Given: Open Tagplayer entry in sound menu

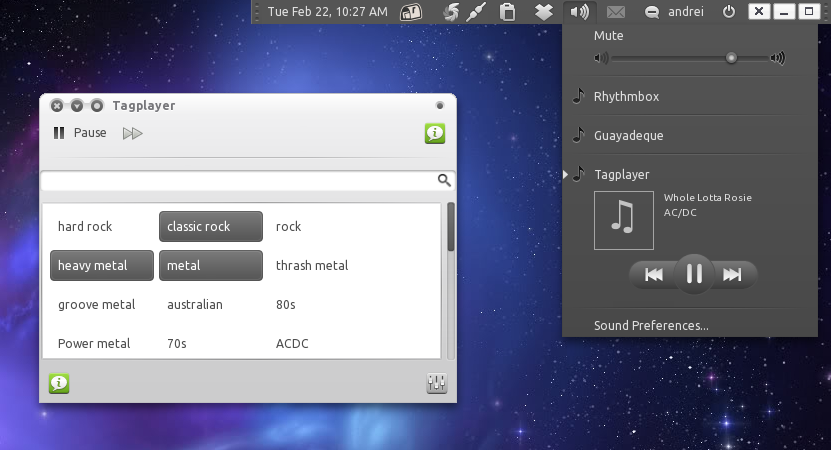Looking at the screenshot, I should [x=622, y=174].
